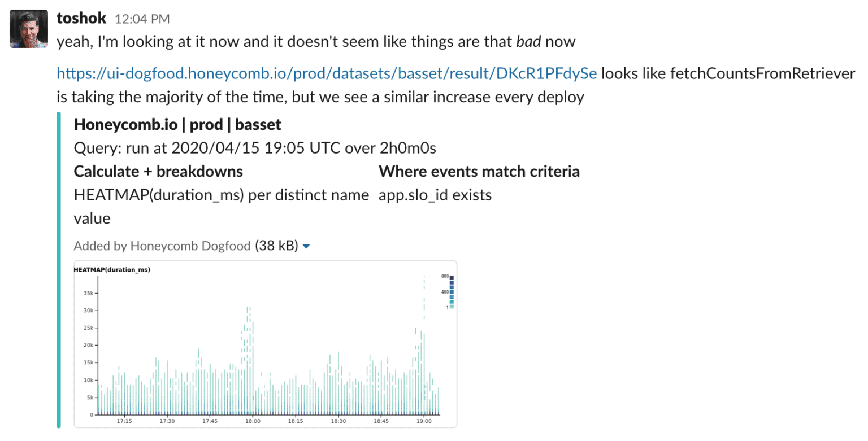Click the darkest 800 legend swatch
The width and height of the screenshot is (868, 441).
click(452, 278)
